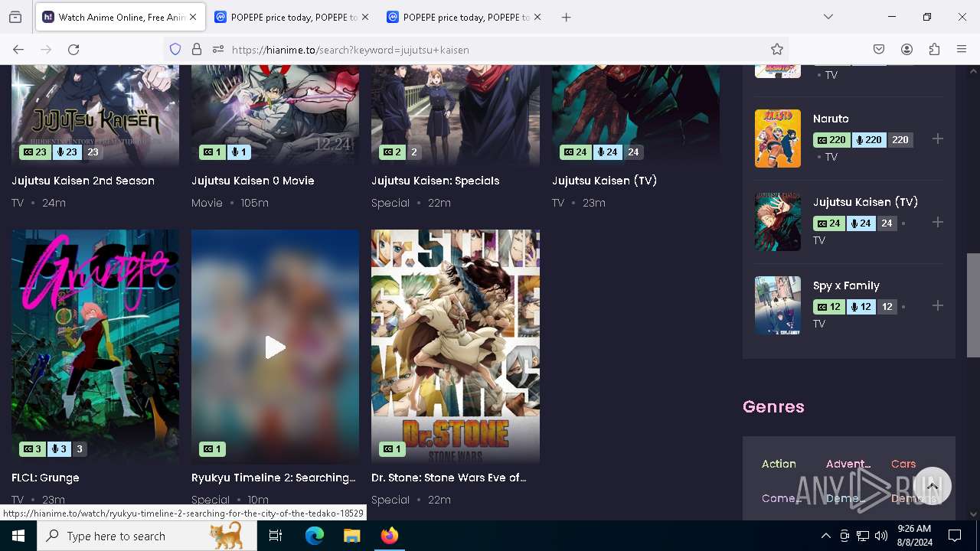980x551 pixels.
Task: Open the Extensions puzzle icon
Action: click(x=934, y=50)
